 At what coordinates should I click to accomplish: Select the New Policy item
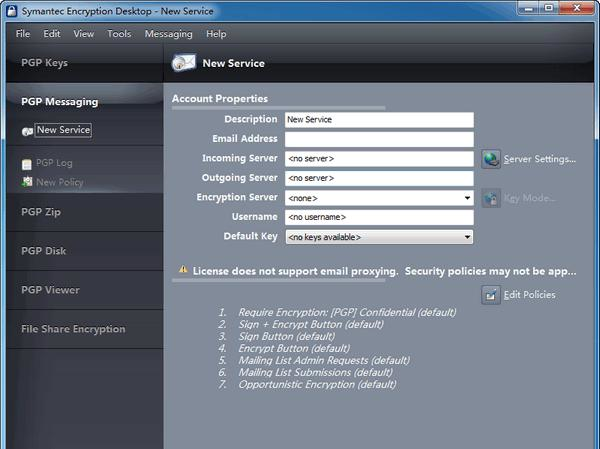[59, 182]
